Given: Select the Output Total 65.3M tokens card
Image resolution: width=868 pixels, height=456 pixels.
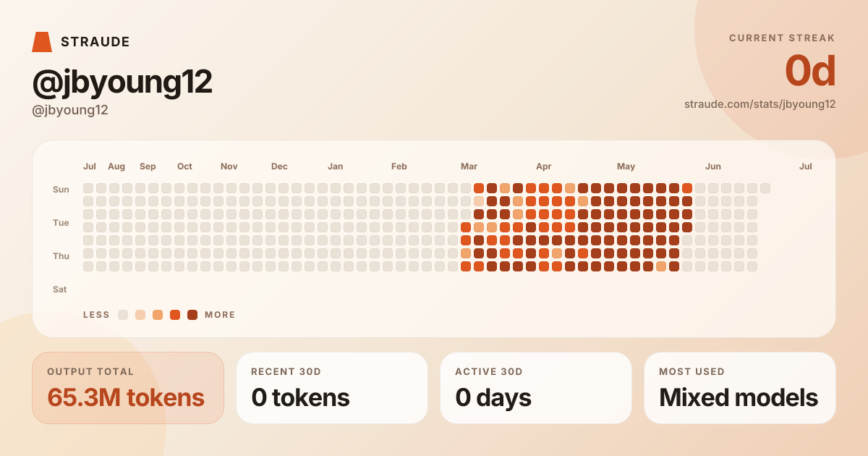Looking at the screenshot, I should click(x=128, y=388).
